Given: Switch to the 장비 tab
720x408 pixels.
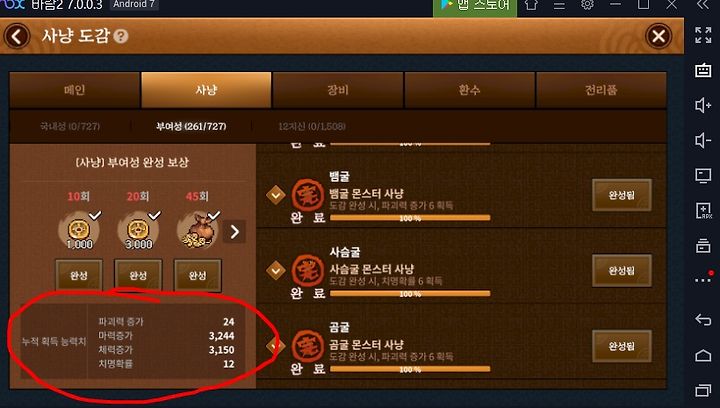Looking at the screenshot, I should pos(338,90).
